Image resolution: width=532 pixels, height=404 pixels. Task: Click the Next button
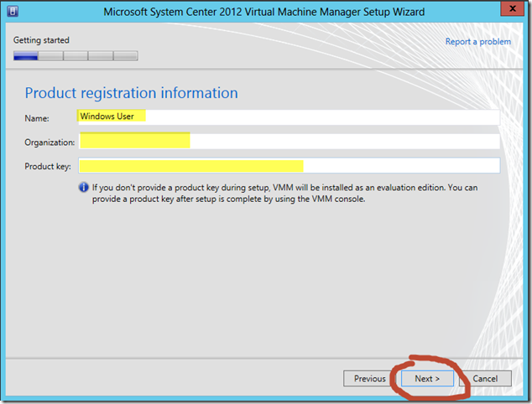click(427, 378)
